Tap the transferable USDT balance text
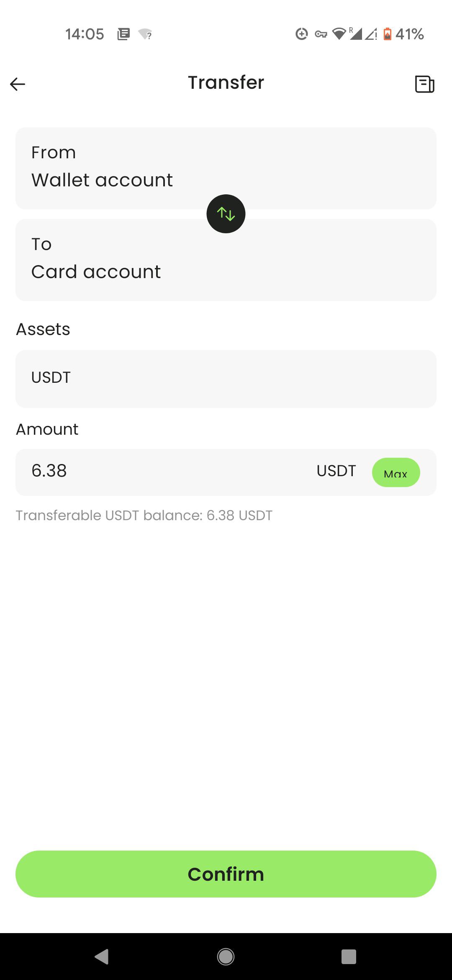Image resolution: width=452 pixels, height=980 pixels. (144, 515)
